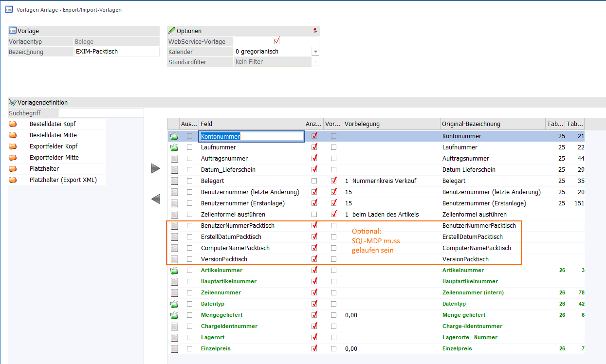Click the green folder icon beside Artikelnummer
The image size is (606, 364).
coord(174,271)
